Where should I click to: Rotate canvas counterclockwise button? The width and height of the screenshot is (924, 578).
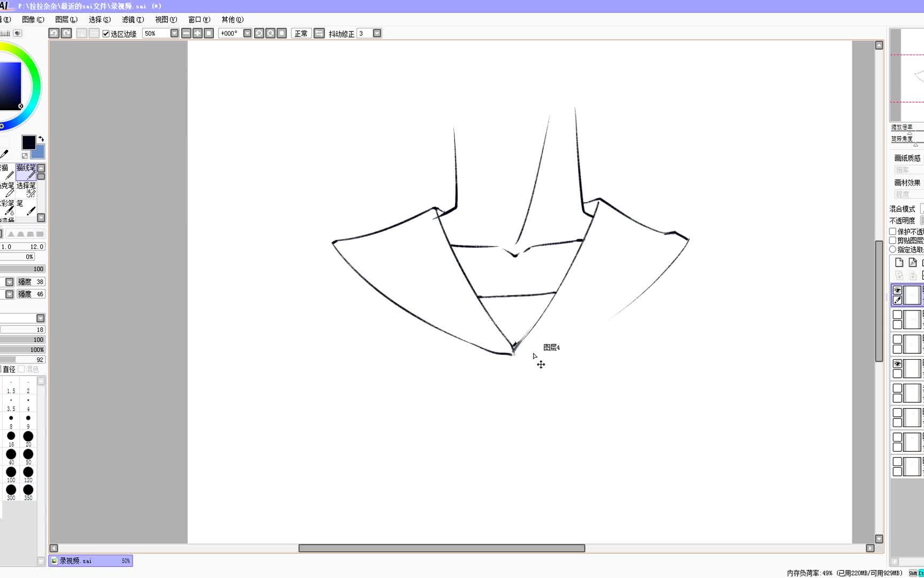pyautogui.click(x=259, y=33)
